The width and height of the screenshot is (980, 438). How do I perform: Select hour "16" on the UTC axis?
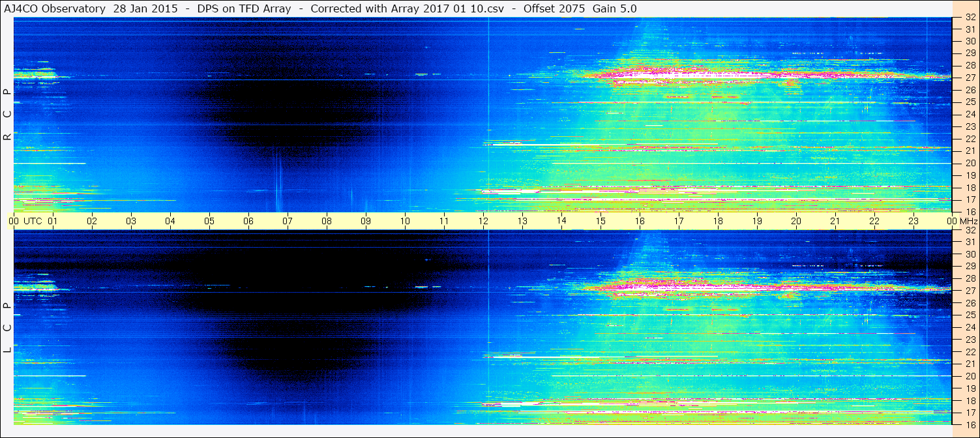(640, 221)
